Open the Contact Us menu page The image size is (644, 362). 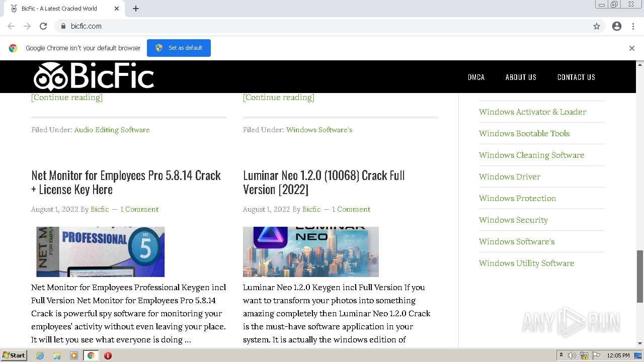click(576, 77)
